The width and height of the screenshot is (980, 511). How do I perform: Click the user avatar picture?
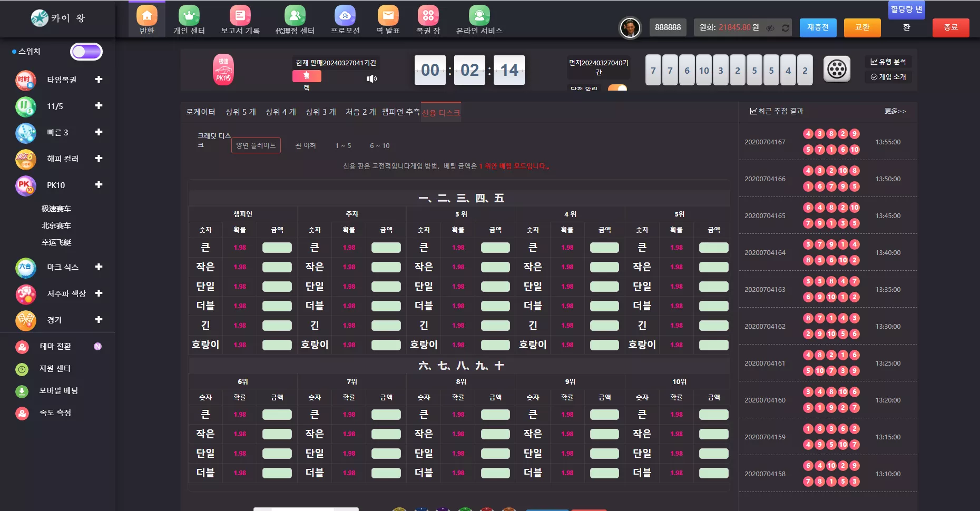[630, 28]
